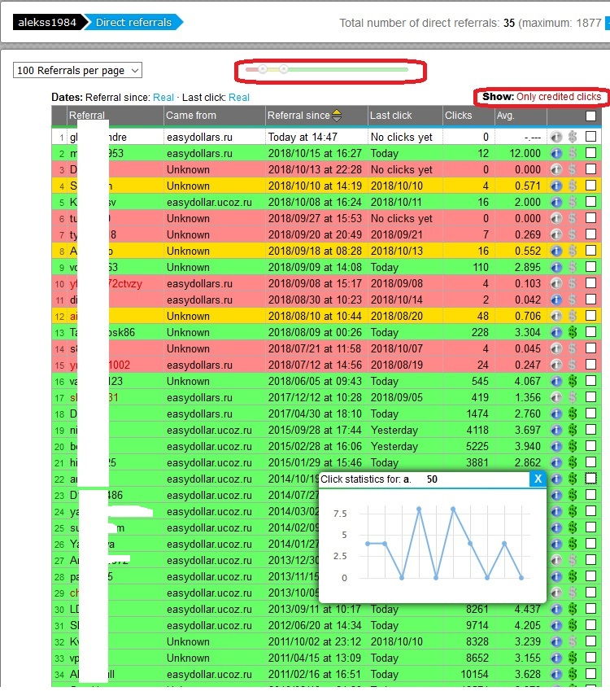Click green section of the range slider
Image resolution: width=610 pixels, height=700 pixels.
coord(348,69)
